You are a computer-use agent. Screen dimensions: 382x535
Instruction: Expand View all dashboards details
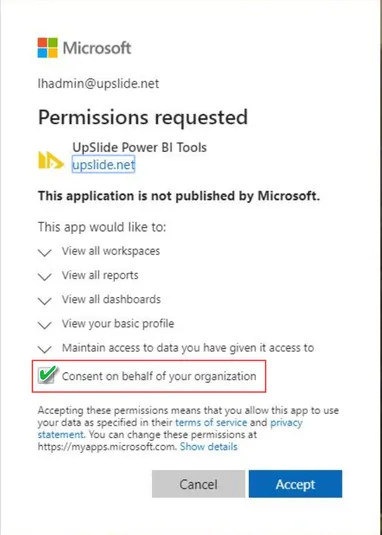[x=45, y=301]
